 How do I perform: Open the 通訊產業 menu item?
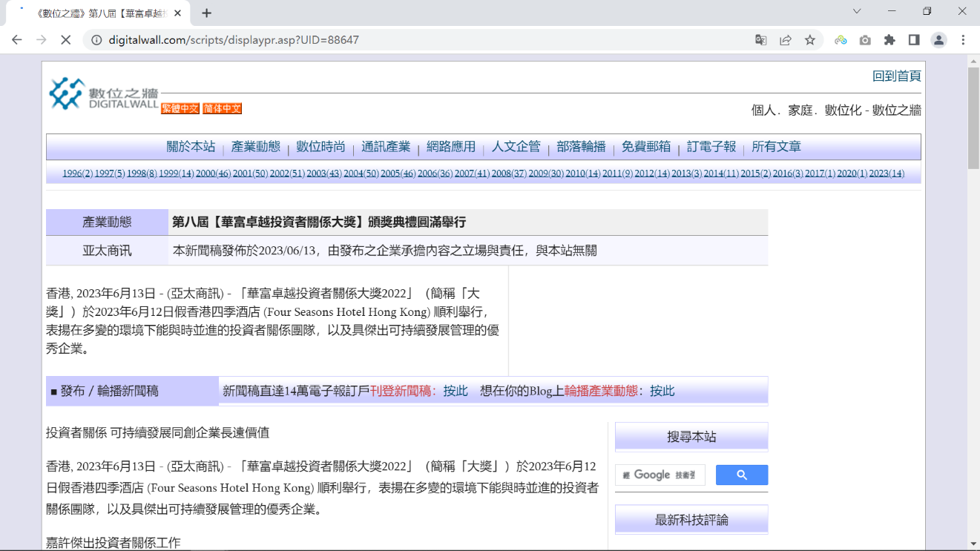click(x=386, y=147)
